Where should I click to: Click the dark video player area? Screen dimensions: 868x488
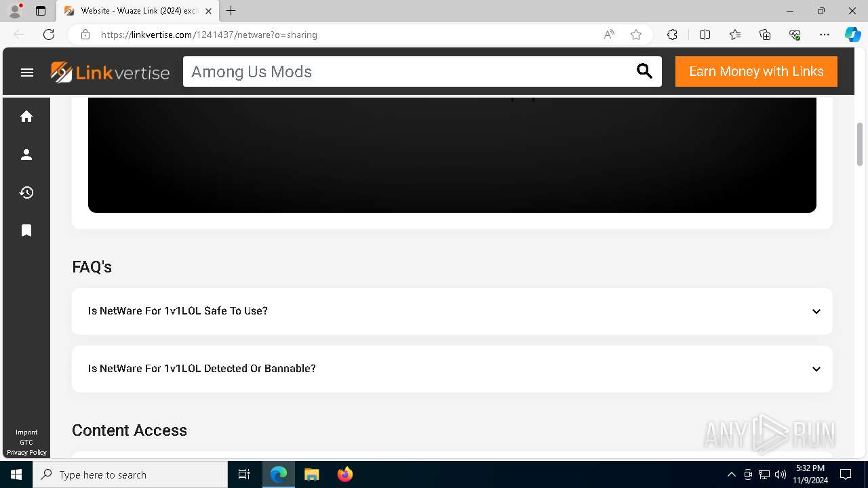pyautogui.click(x=452, y=155)
